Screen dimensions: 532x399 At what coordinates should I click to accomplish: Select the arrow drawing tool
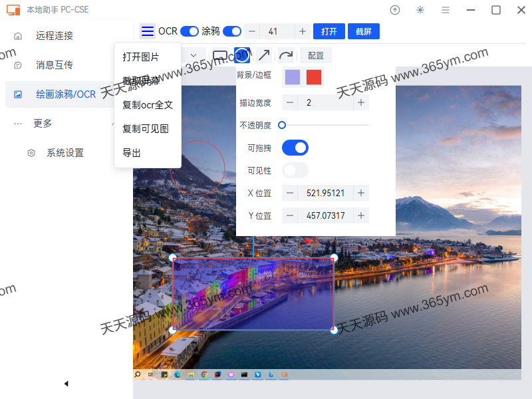click(x=263, y=55)
